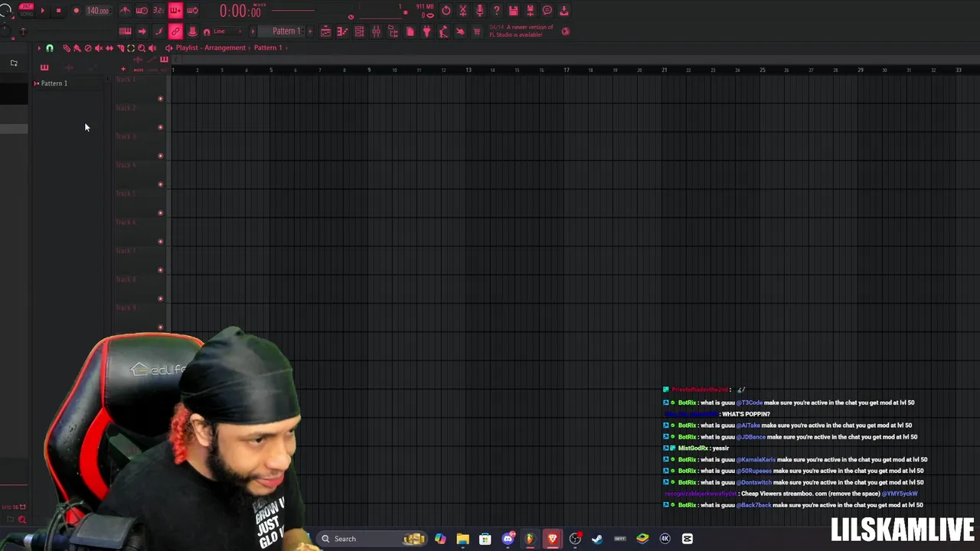Click the microphone recording icon
This screenshot has height=551, width=980.
479,11
